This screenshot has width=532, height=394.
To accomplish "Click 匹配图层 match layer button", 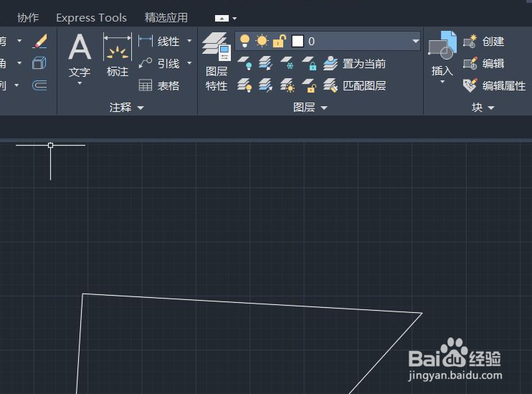I will (x=355, y=85).
